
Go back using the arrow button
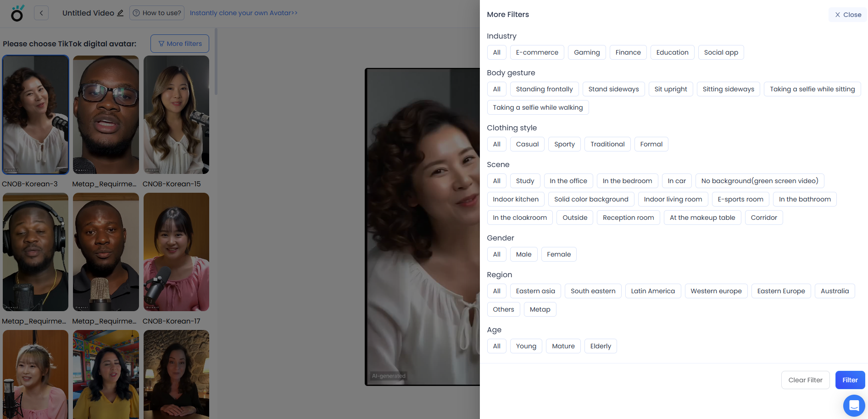pyautogui.click(x=41, y=13)
